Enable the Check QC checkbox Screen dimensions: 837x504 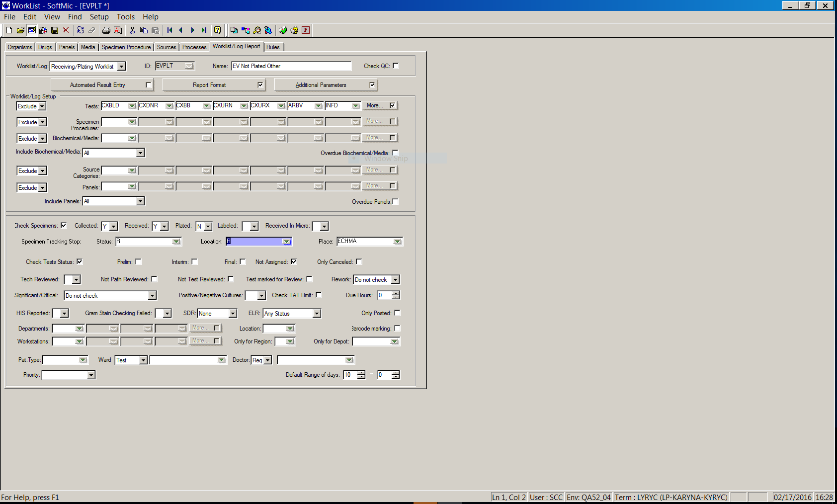coord(396,66)
